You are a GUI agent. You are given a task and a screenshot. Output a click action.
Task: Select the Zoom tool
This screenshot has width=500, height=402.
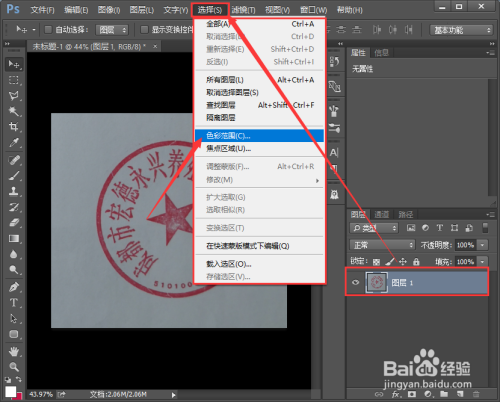coord(14,367)
